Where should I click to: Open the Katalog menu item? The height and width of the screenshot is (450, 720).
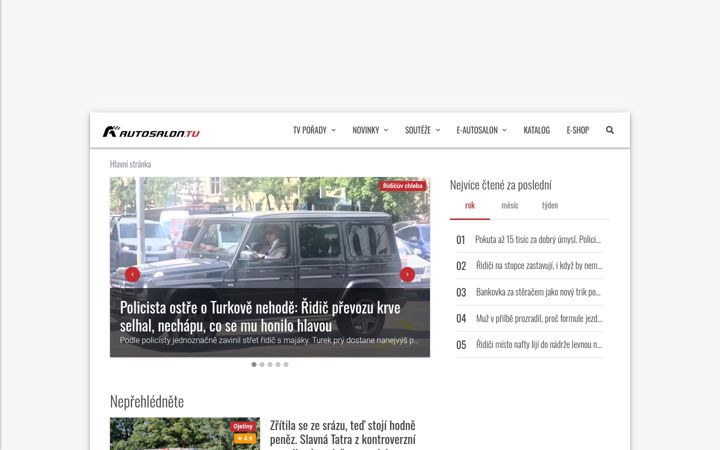coord(536,130)
